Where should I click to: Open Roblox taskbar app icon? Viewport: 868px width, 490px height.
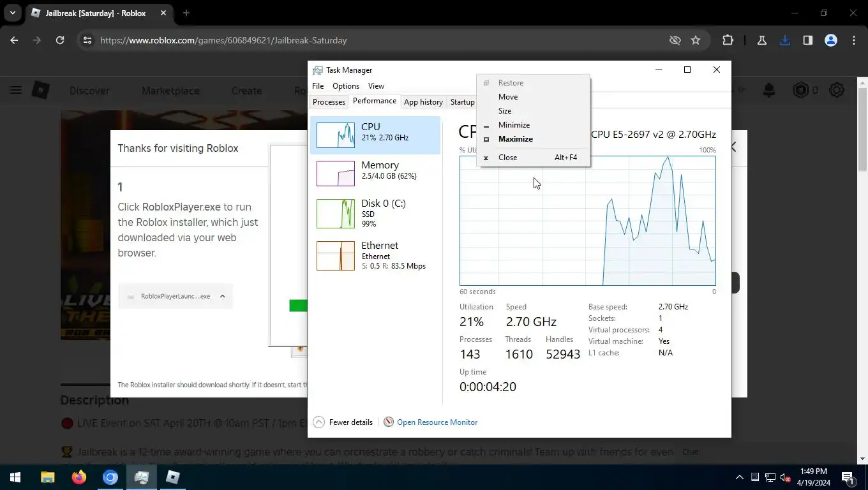[x=173, y=477]
